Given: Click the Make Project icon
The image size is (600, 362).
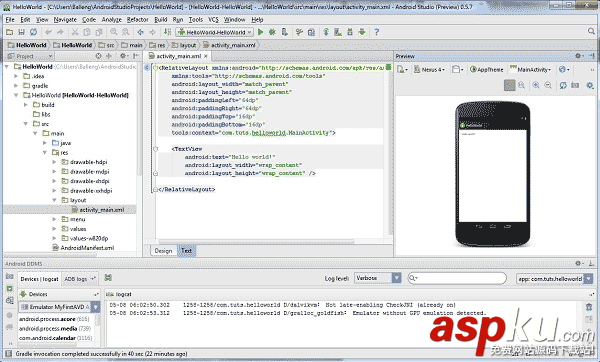Looking at the screenshot, I should coord(167,32).
